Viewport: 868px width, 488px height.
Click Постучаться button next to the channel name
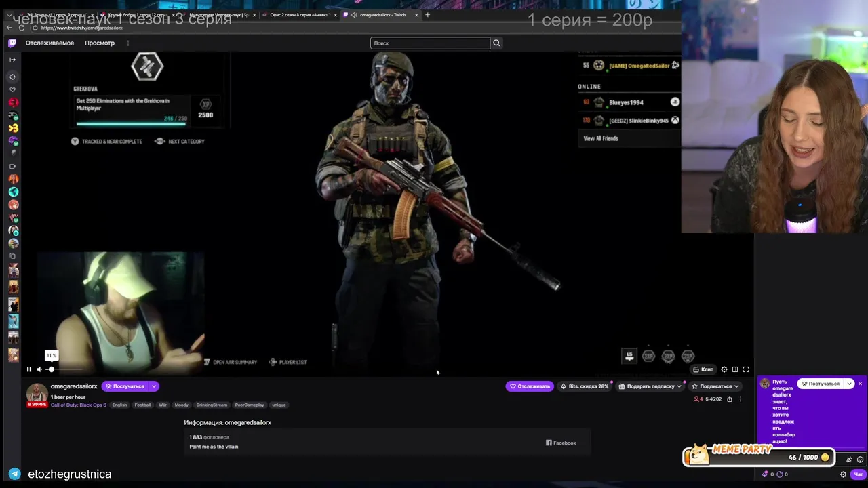(x=125, y=386)
